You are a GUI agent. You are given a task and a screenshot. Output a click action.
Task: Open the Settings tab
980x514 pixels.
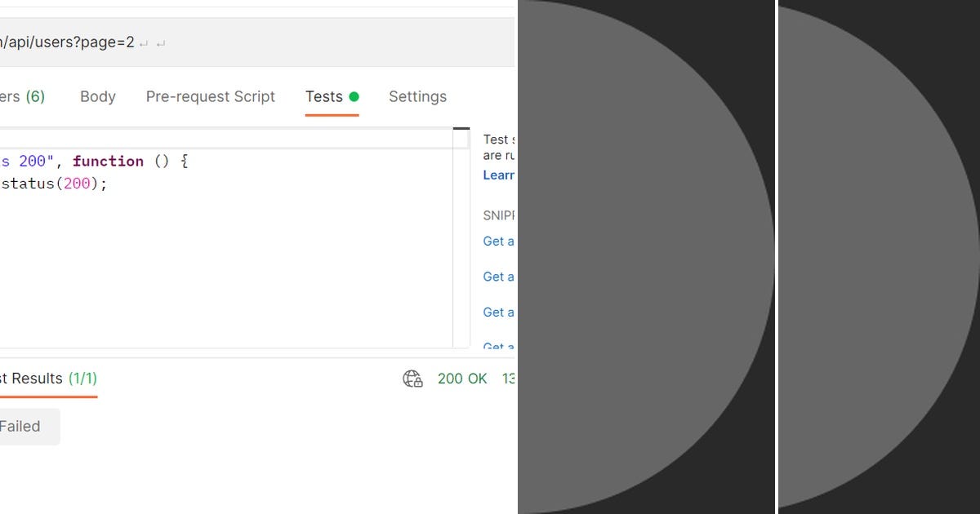pyautogui.click(x=417, y=96)
